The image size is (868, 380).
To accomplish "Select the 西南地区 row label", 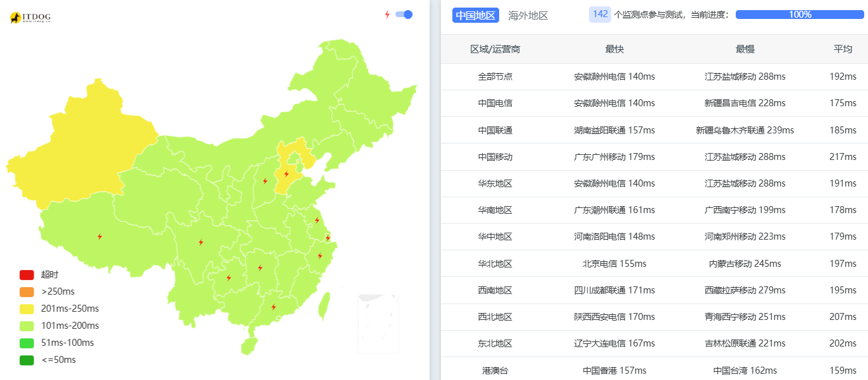I will (x=495, y=290).
